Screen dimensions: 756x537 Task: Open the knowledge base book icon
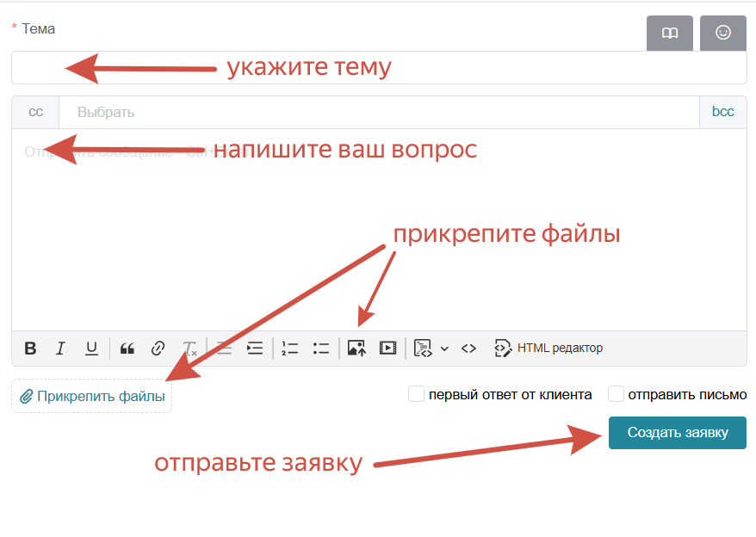(670, 33)
